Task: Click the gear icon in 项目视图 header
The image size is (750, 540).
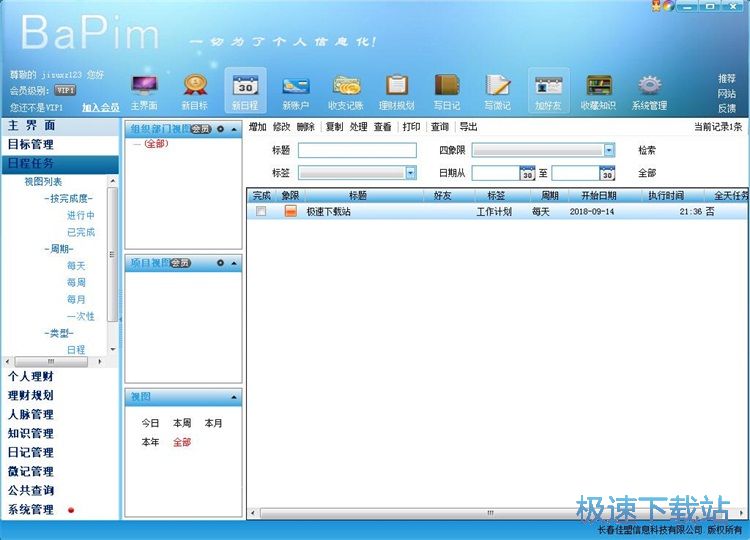Action: point(221,263)
